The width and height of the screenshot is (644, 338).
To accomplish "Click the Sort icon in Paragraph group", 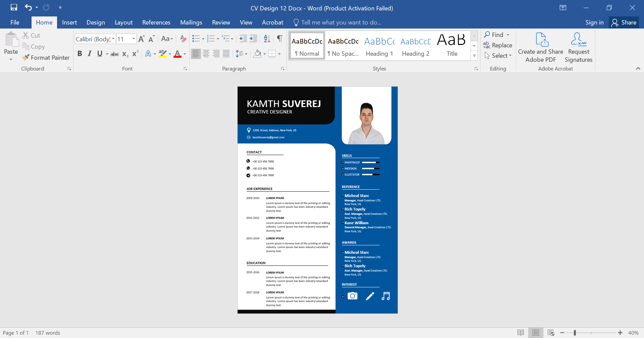I will pos(266,38).
